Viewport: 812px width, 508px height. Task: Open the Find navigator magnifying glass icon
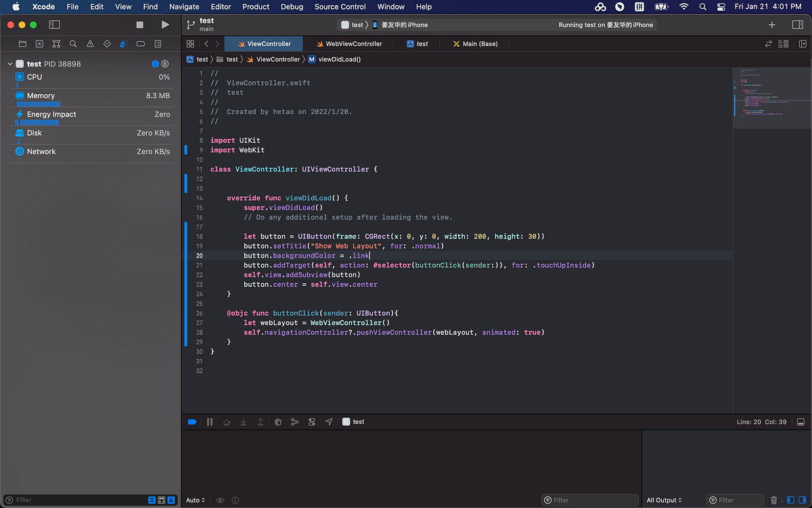pos(71,43)
